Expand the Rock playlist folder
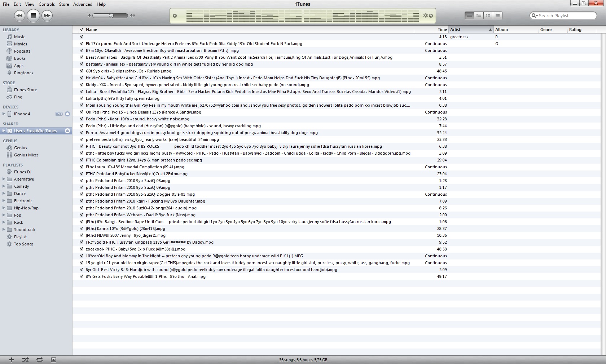 pos(4,222)
